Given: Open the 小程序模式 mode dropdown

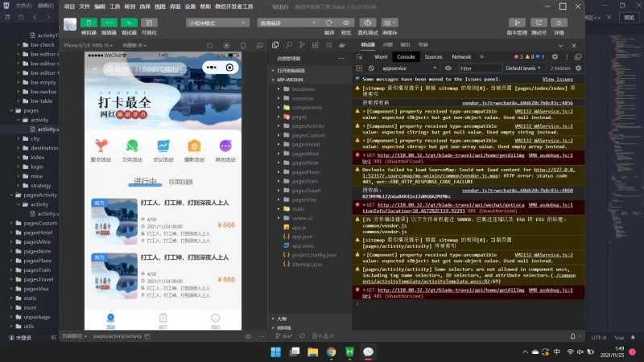Looking at the screenshot, I should [218, 23].
